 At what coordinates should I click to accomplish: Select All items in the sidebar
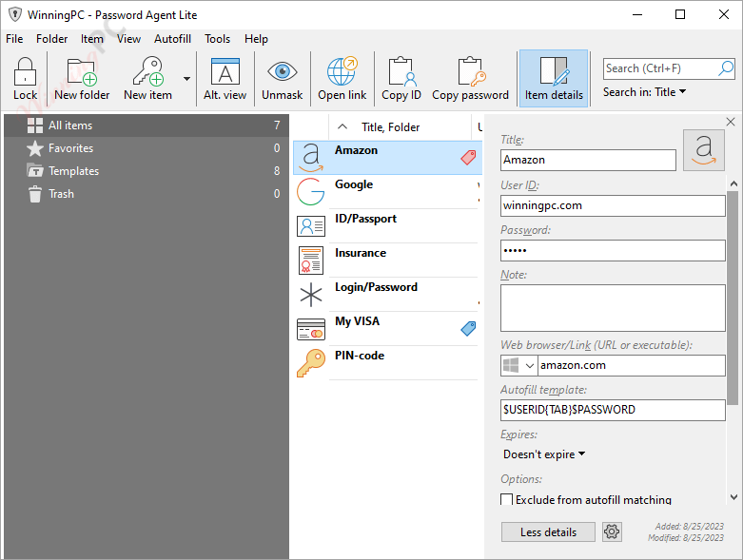pyautogui.click(x=147, y=126)
